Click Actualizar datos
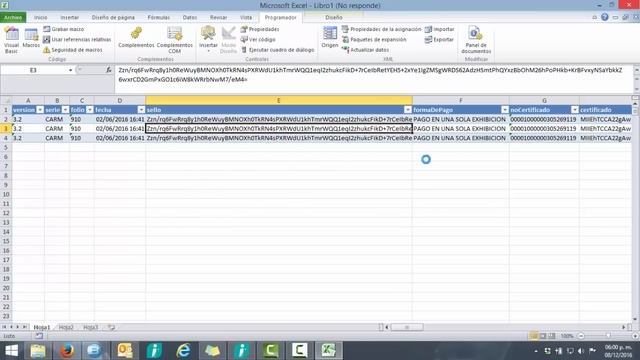 [x=365, y=50]
